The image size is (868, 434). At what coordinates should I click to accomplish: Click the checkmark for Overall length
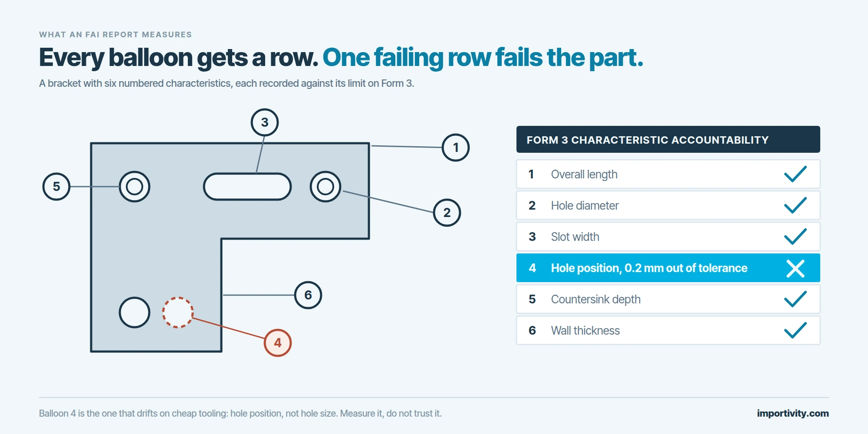tap(795, 174)
